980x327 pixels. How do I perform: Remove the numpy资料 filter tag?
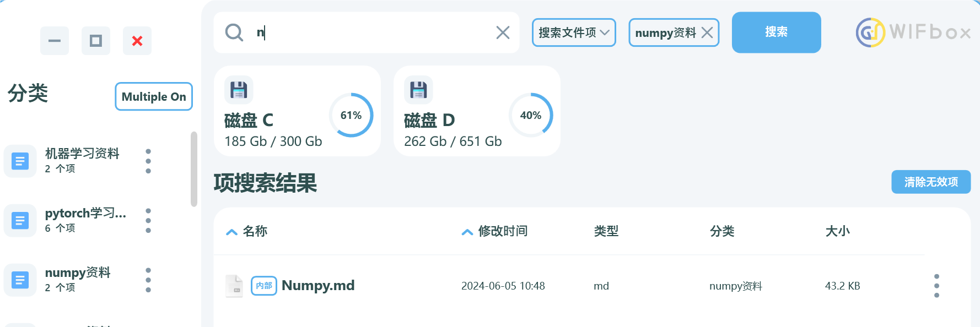tap(707, 32)
